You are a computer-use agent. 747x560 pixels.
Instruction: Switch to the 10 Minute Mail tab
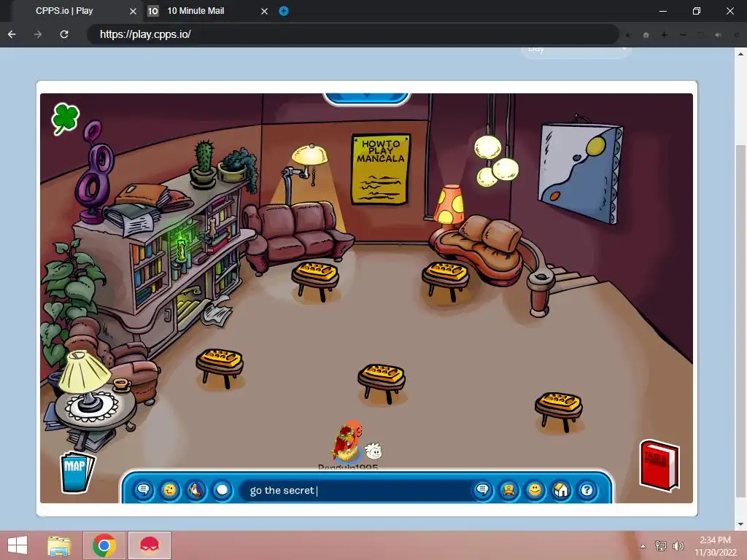[x=196, y=10]
